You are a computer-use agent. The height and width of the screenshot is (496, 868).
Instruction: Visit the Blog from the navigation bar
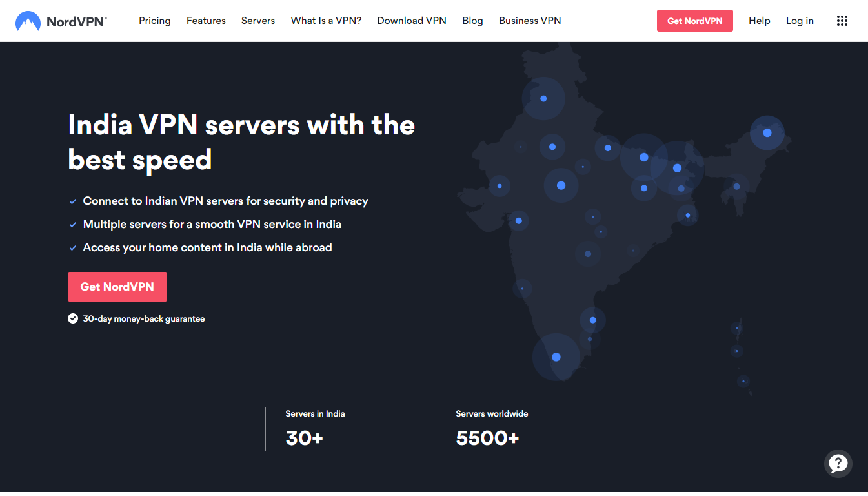472,21
